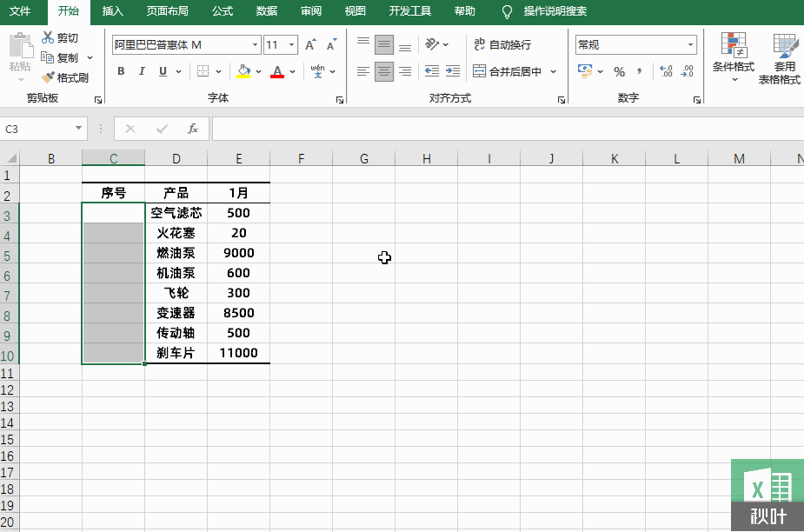Open the borders dropdown arrow
Screen dimensions: 804x532
point(218,71)
